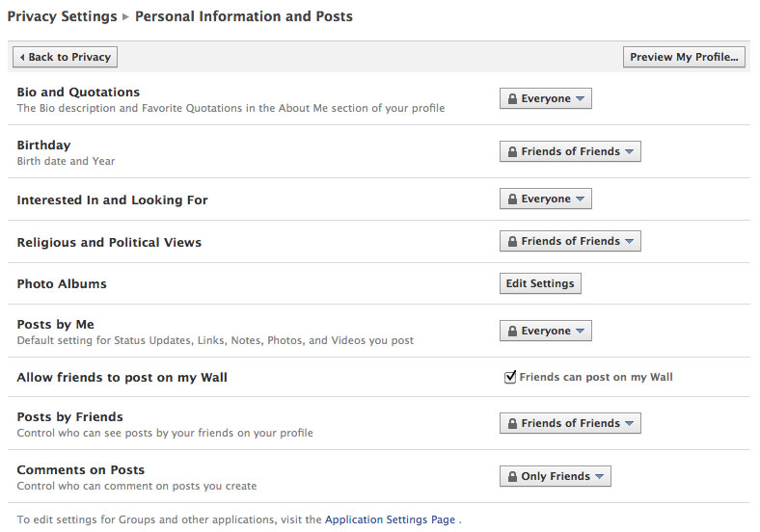This screenshot has height=532, width=760.
Task: Click lock icon in Comments on Posts selector
Action: coord(512,476)
